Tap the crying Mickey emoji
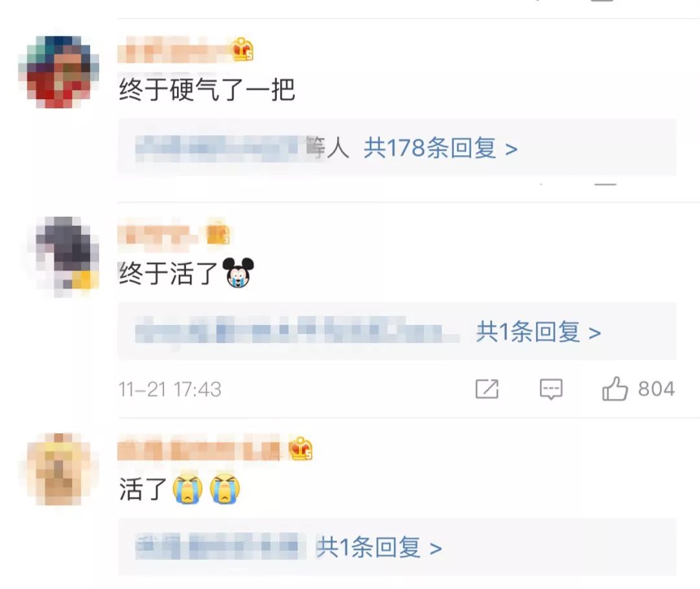This screenshot has height=589, width=700. [x=238, y=272]
